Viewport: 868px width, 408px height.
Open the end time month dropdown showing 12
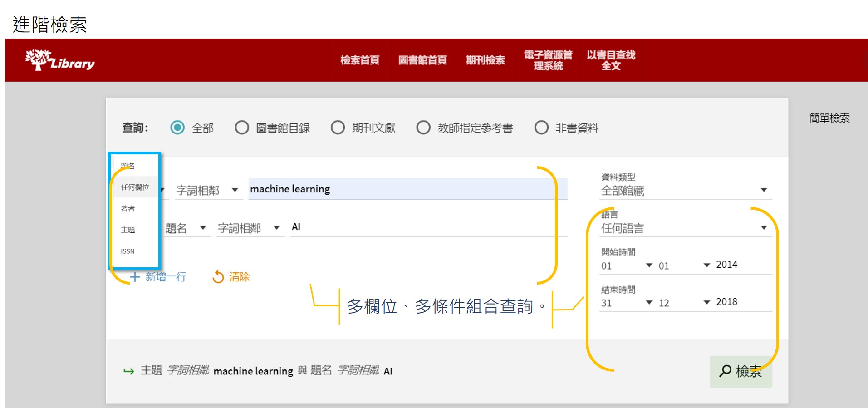coord(684,303)
